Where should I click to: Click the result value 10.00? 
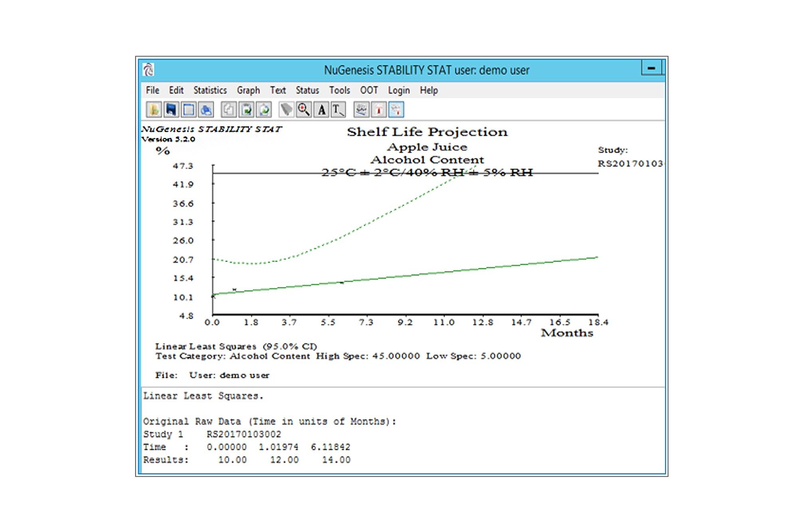tap(232, 460)
